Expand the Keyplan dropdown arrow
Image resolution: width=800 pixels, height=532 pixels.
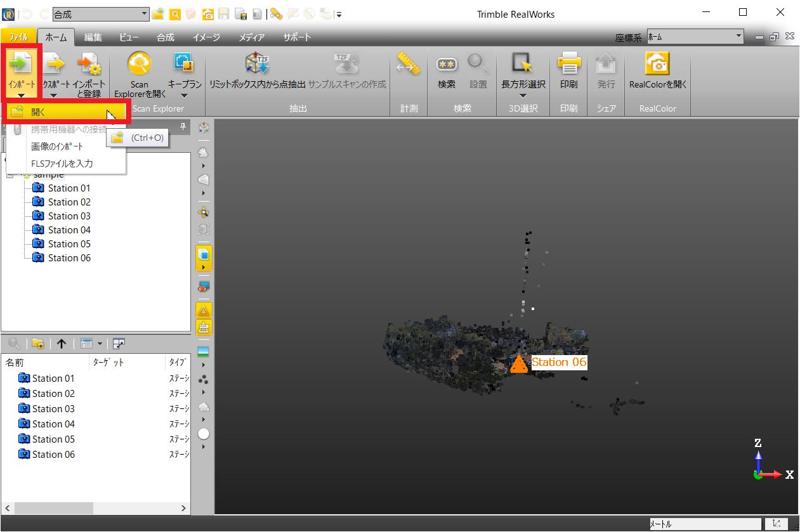(184, 96)
